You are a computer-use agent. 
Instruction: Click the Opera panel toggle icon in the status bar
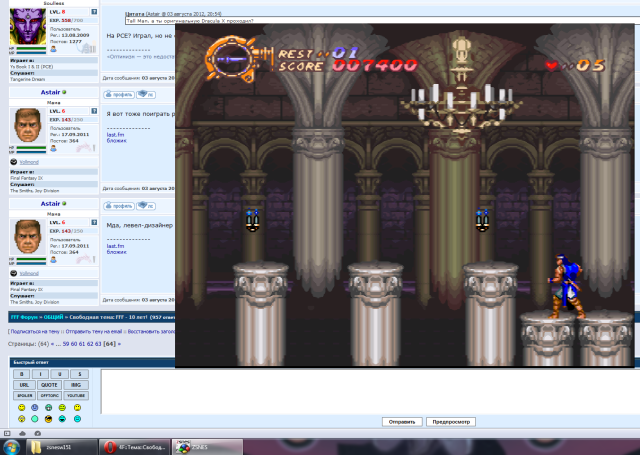(x=7, y=433)
